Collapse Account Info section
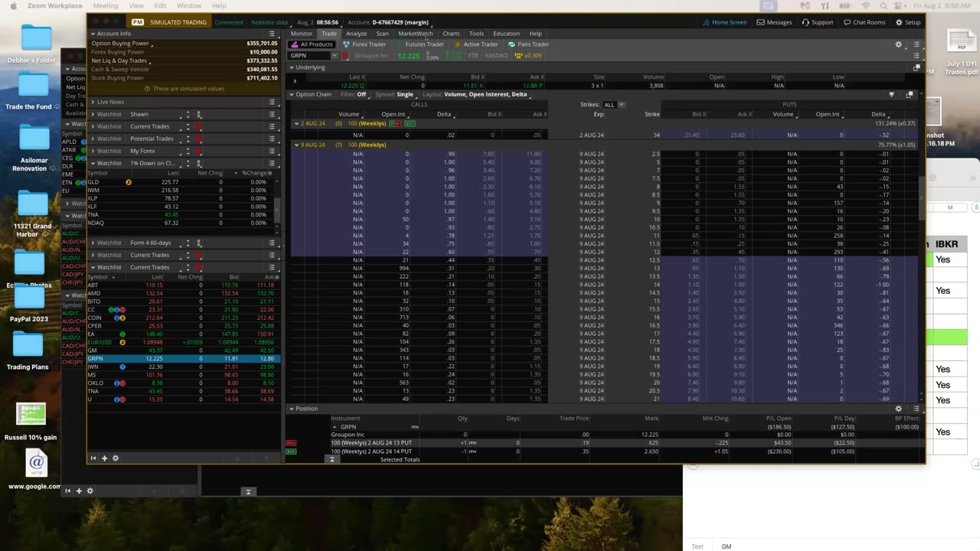The height and width of the screenshot is (551, 980). 93,34
